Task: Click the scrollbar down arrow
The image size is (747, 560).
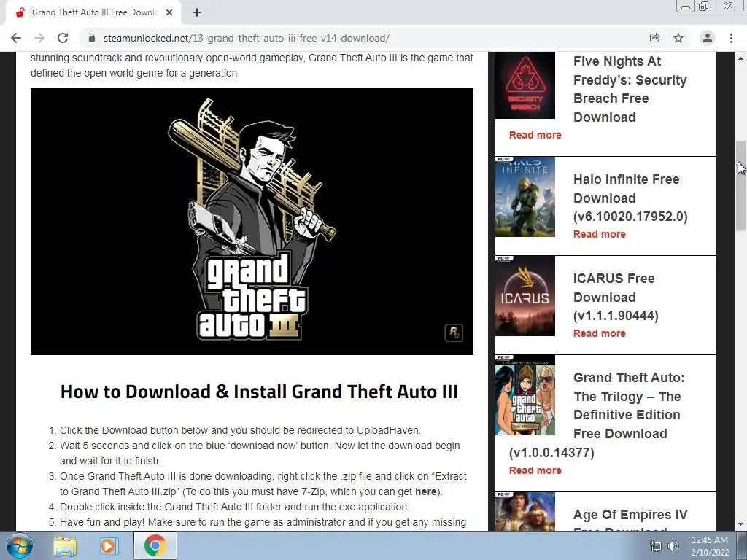Action: (x=741, y=525)
